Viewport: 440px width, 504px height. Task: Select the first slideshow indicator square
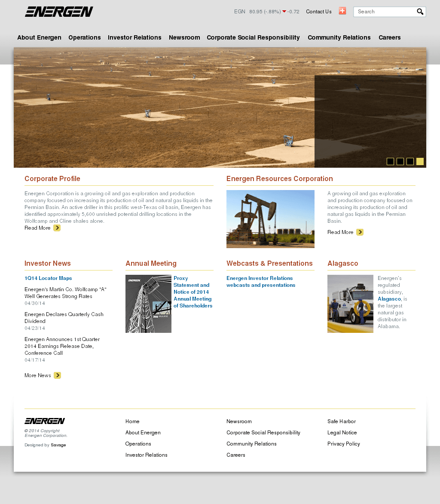pos(390,161)
